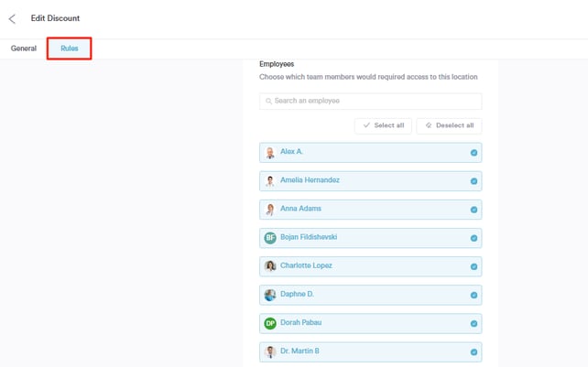588x367 pixels.
Task: Click the back arrow beside Edit Discount
Action: pyautogui.click(x=12, y=18)
